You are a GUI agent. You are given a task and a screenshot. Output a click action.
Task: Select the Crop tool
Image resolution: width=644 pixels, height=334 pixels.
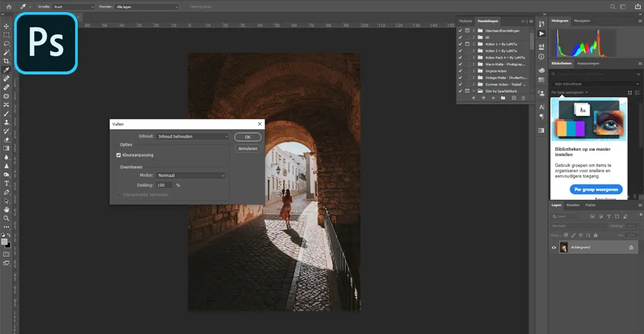coord(6,61)
